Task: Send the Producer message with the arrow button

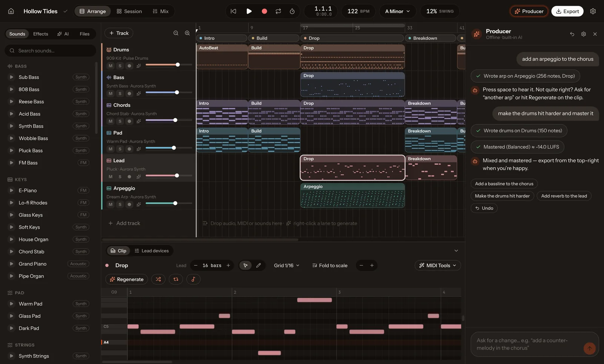Action: point(590,348)
